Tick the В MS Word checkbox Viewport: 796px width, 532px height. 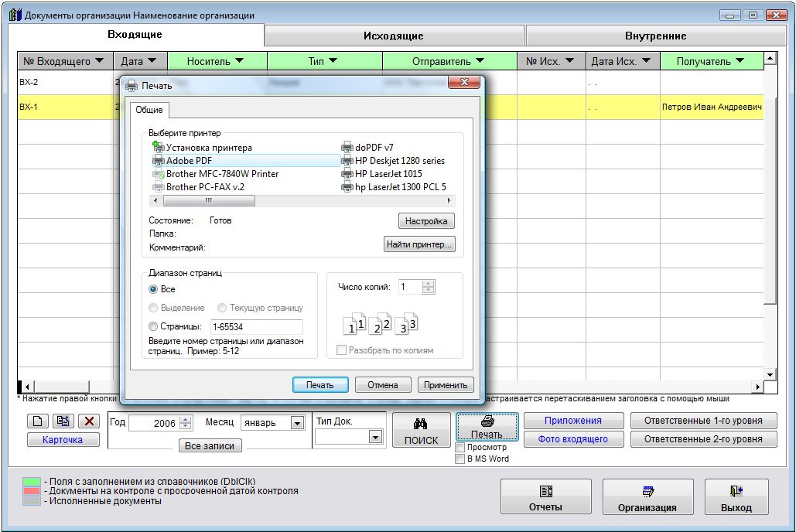click(x=460, y=459)
